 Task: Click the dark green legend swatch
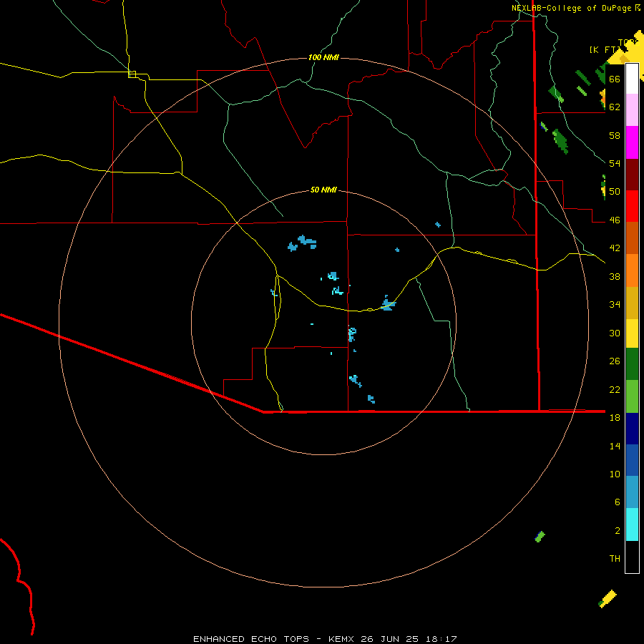[632, 364]
